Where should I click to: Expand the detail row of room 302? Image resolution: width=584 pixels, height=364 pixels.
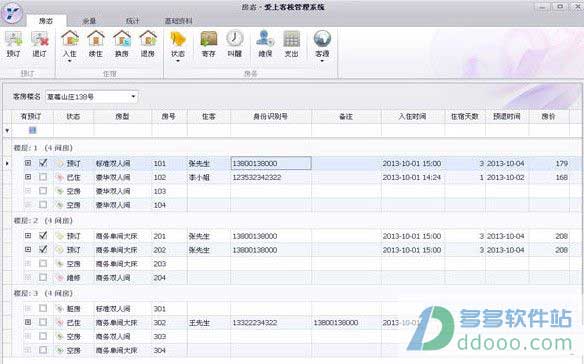[x=28, y=322]
